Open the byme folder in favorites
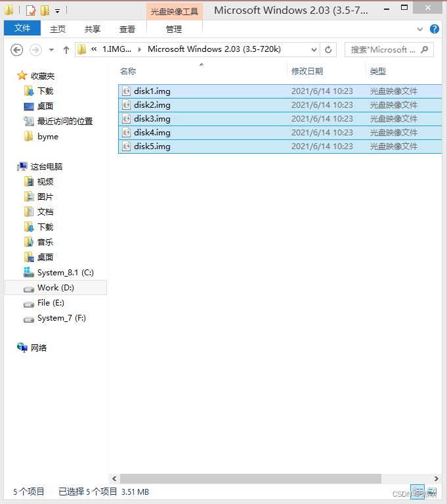This screenshot has width=447, height=504. pos(48,137)
